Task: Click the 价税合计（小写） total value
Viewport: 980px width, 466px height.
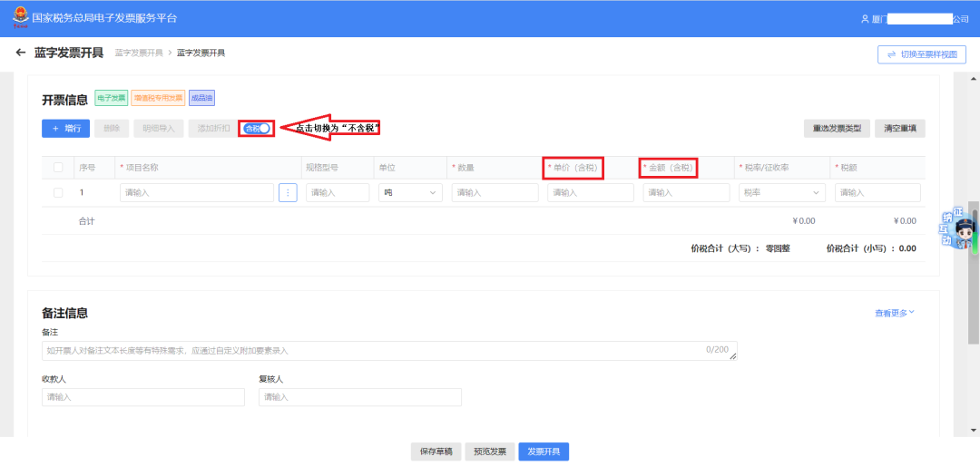Action: click(907, 248)
